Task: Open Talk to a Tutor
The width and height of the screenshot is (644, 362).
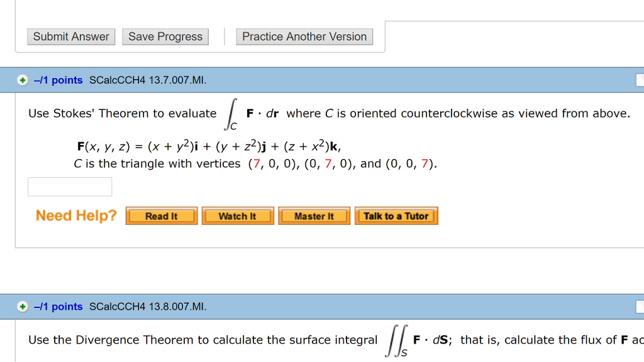Action: [x=396, y=216]
